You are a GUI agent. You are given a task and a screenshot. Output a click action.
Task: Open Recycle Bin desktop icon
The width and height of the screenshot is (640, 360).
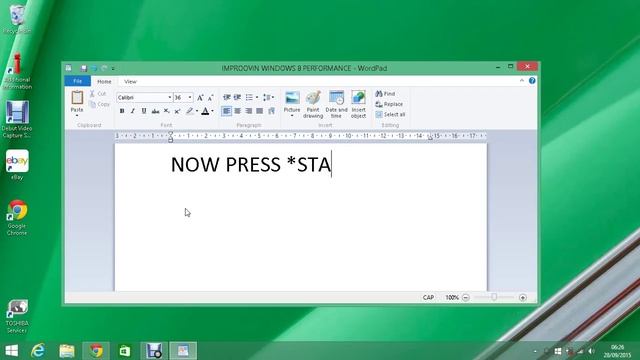(17, 19)
